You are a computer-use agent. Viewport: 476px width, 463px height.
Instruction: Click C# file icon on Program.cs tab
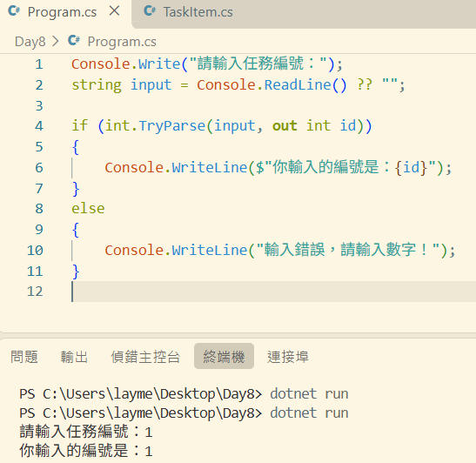(14, 11)
